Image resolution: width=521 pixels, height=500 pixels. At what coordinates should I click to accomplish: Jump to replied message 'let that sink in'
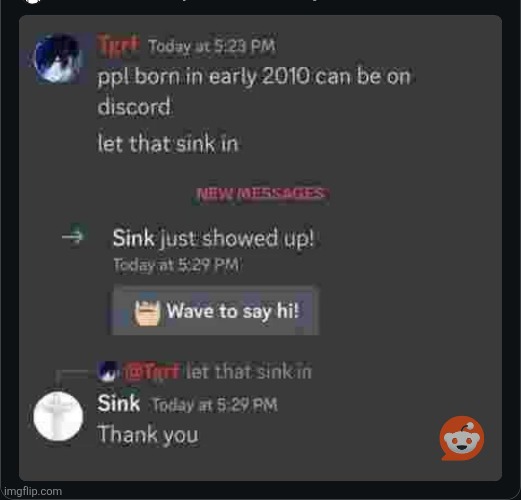pos(249,372)
